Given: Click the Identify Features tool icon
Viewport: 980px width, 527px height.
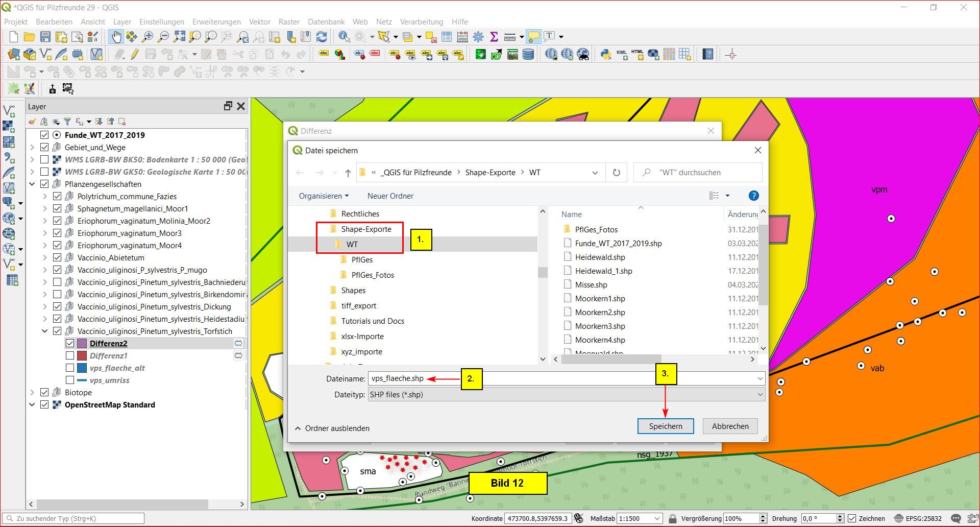Looking at the screenshot, I should point(344,37).
